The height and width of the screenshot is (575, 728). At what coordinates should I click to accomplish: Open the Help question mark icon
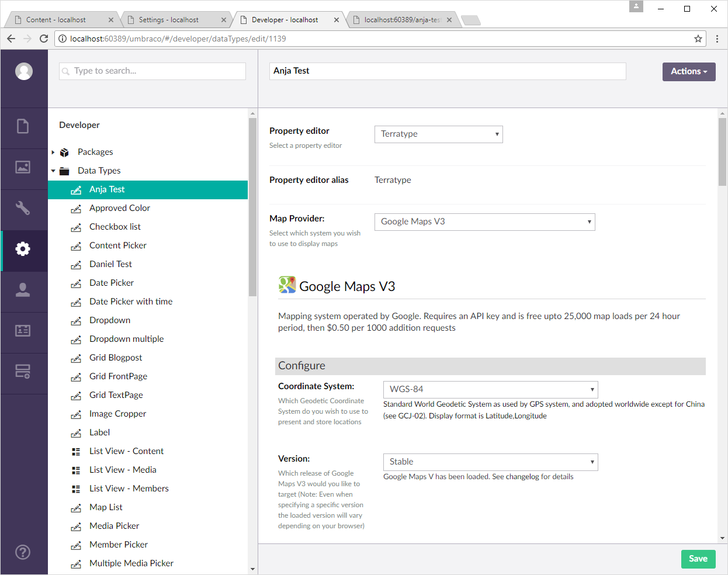(23, 552)
